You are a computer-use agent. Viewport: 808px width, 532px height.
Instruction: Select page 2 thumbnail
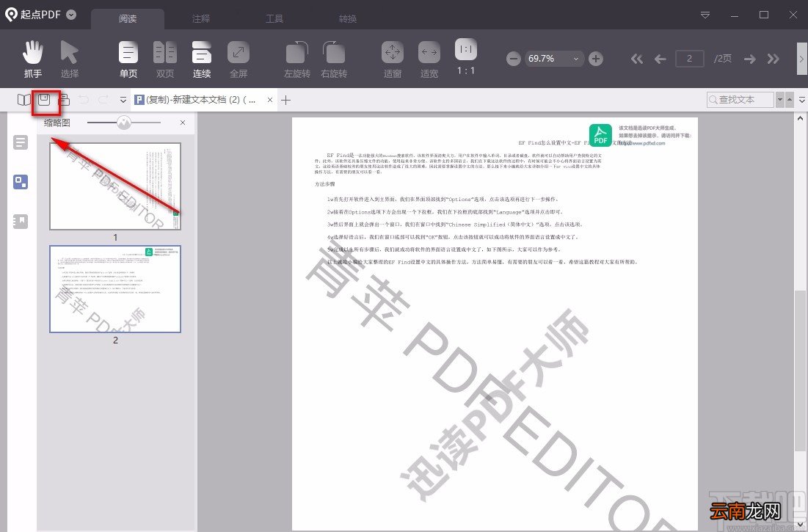tap(115, 289)
